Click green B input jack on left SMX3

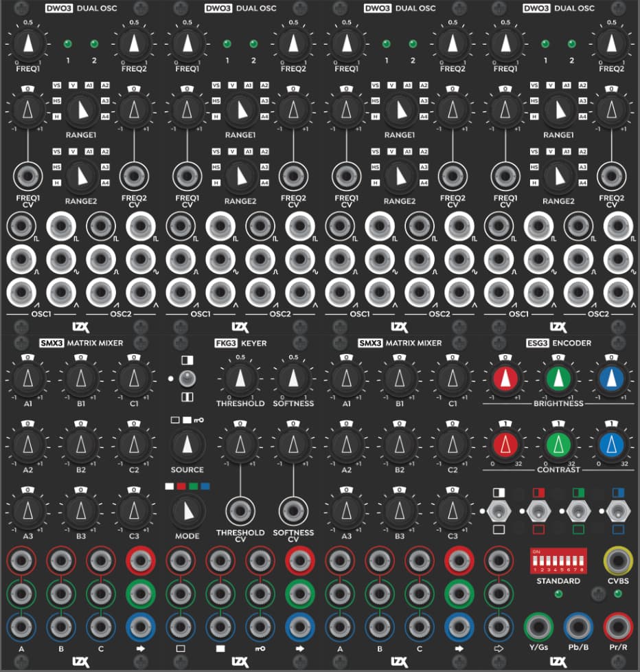61,594
